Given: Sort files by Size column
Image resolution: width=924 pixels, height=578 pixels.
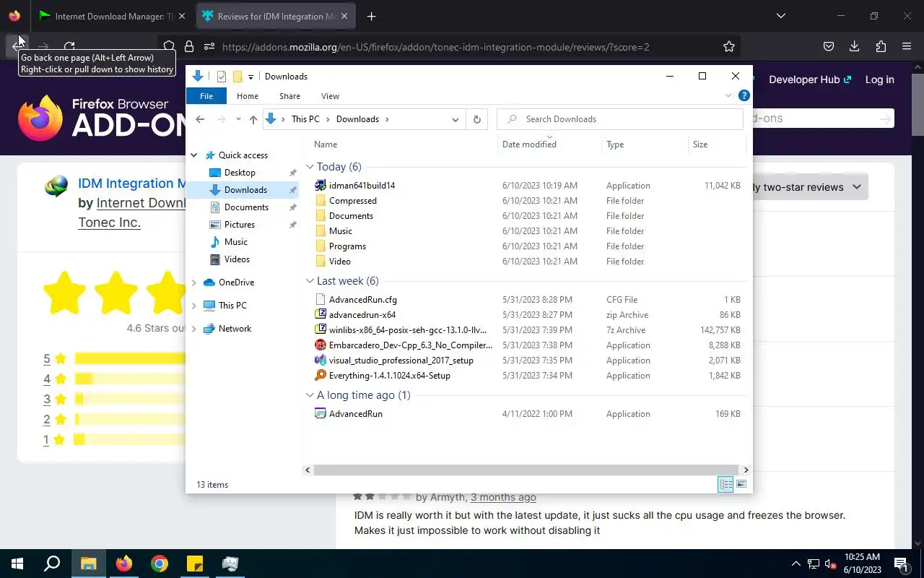Looking at the screenshot, I should click(717, 144).
